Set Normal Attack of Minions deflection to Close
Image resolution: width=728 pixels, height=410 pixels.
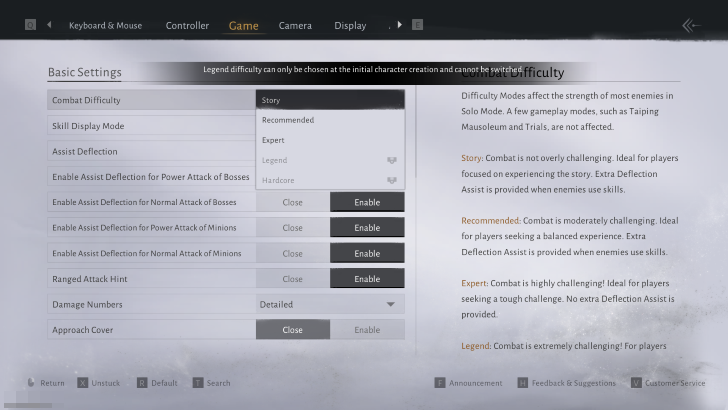point(292,253)
